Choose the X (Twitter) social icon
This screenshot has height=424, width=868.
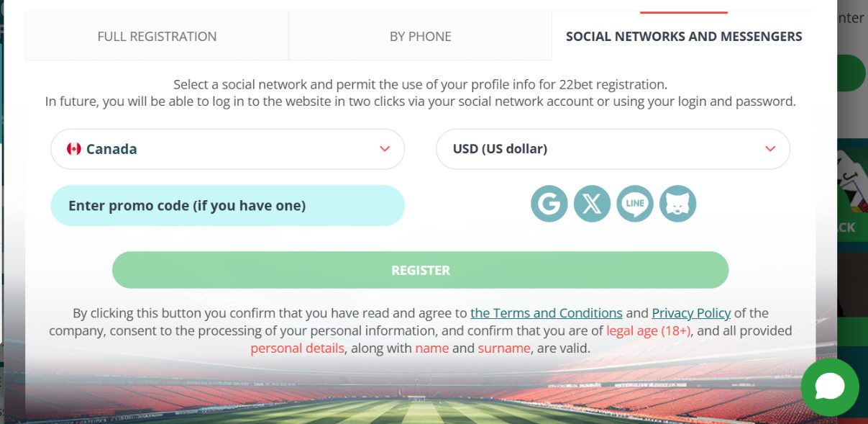[592, 204]
